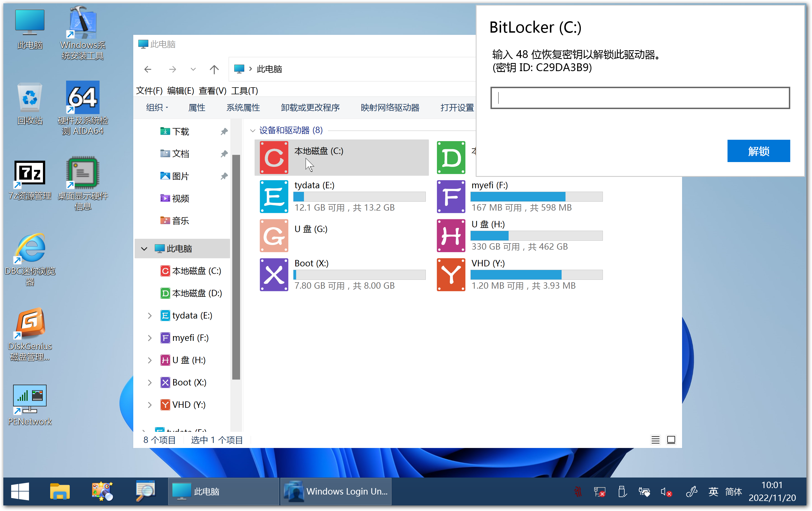Screen dimensions: 812x511
Task: Open the Windows Start button
Action: 20,491
